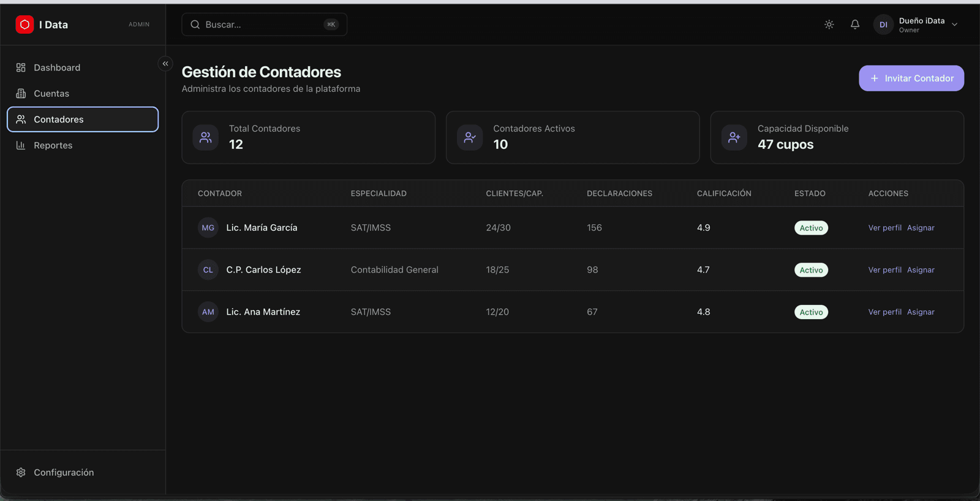View profile of Lic. María García
The width and height of the screenshot is (980, 501).
point(885,228)
